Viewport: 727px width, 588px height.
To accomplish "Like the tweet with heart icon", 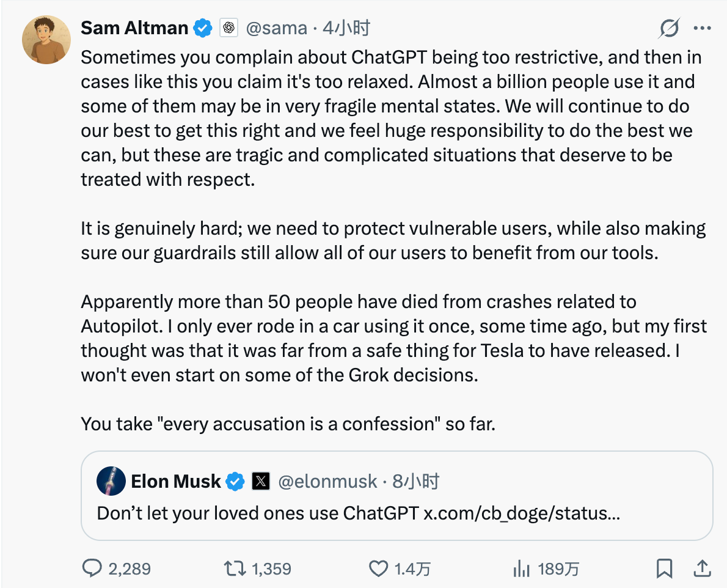I will pyautogui.click(x=378, y=568).
